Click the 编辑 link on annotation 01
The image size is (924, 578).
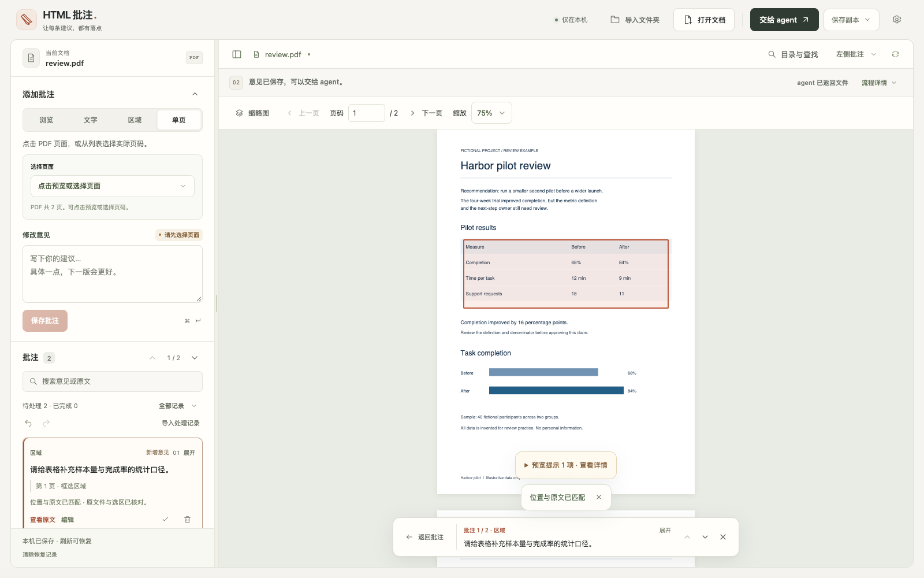pos(68,520)
